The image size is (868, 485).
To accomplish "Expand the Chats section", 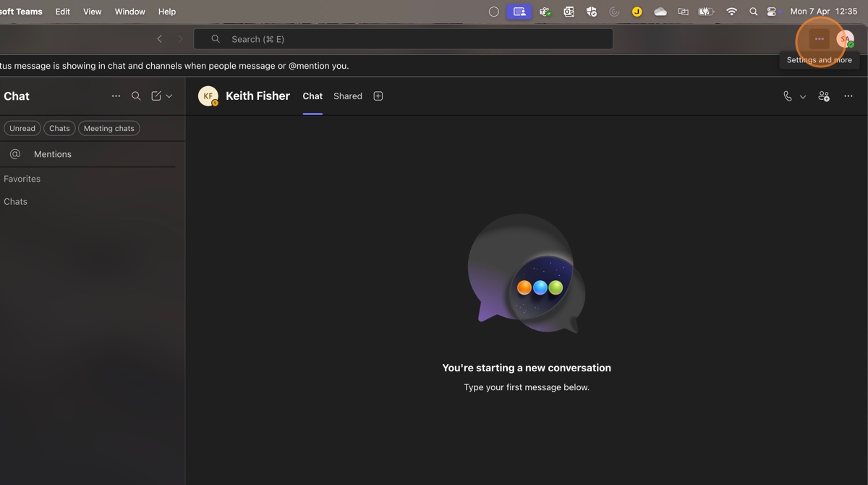I will pos(15,202).
